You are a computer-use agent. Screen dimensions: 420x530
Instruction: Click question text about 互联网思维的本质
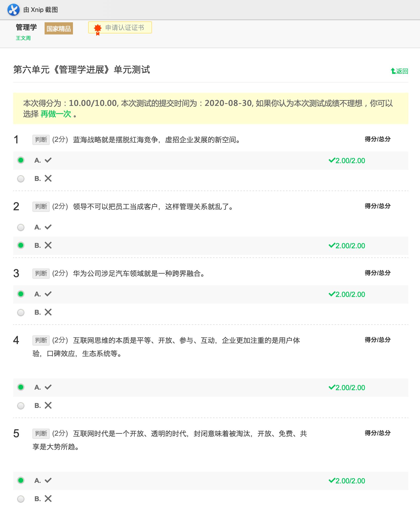click(166, 347)
